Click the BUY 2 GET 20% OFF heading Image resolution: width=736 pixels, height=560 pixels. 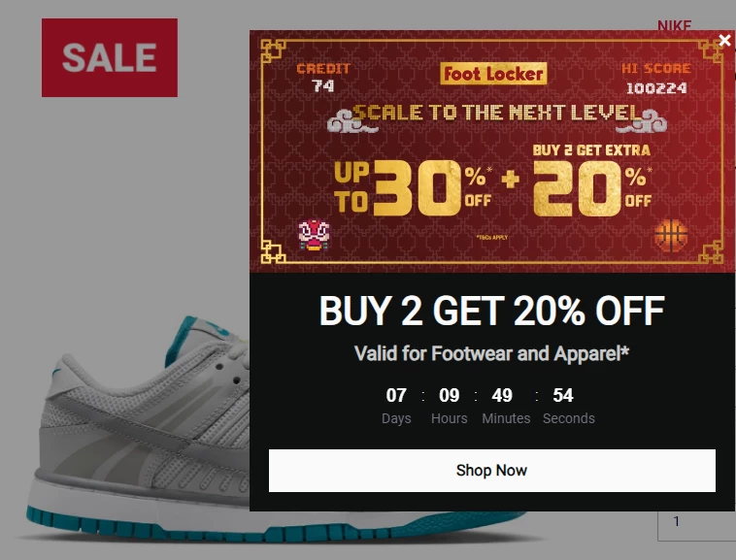492,311
